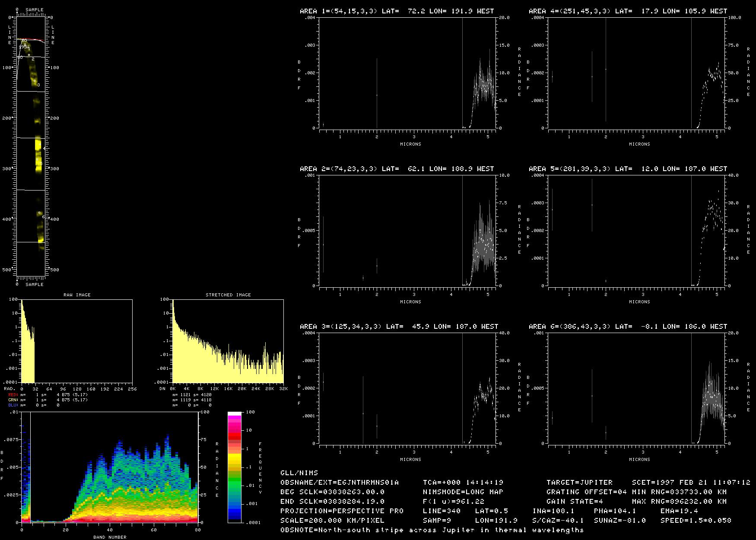Click the PROJECTION=PERSPECTIVE PRO text
The height and width of the screenshot is (540, 756).
(342, 511)
